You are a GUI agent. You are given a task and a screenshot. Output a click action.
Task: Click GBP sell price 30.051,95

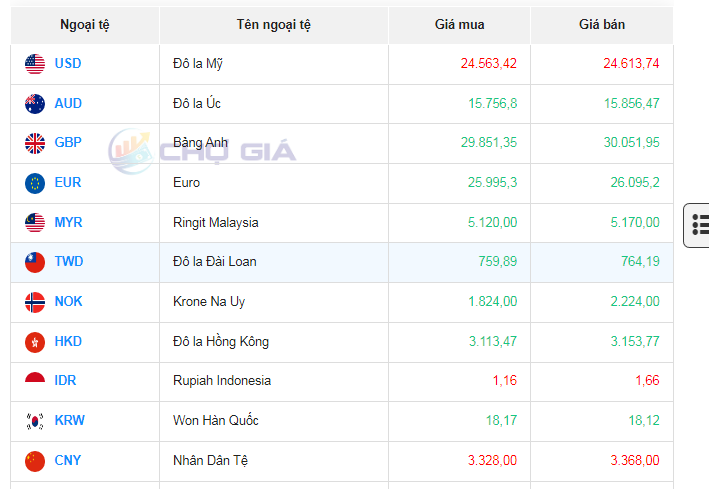[632, 142]
